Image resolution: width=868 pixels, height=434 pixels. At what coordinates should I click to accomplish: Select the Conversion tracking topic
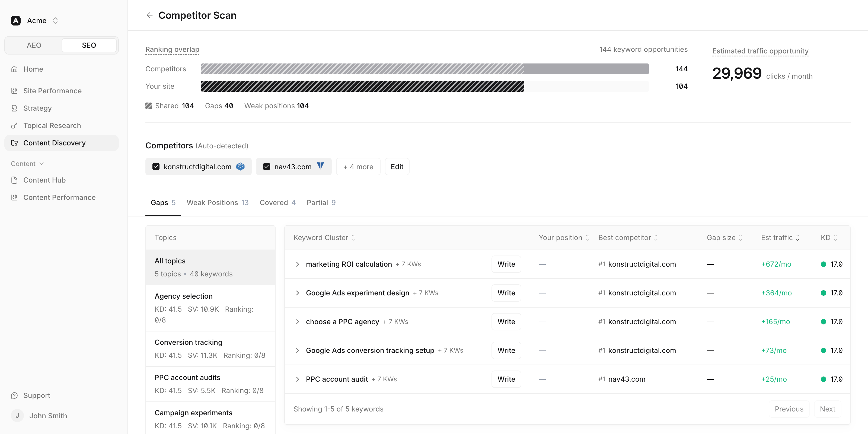[x=210, y=349]
